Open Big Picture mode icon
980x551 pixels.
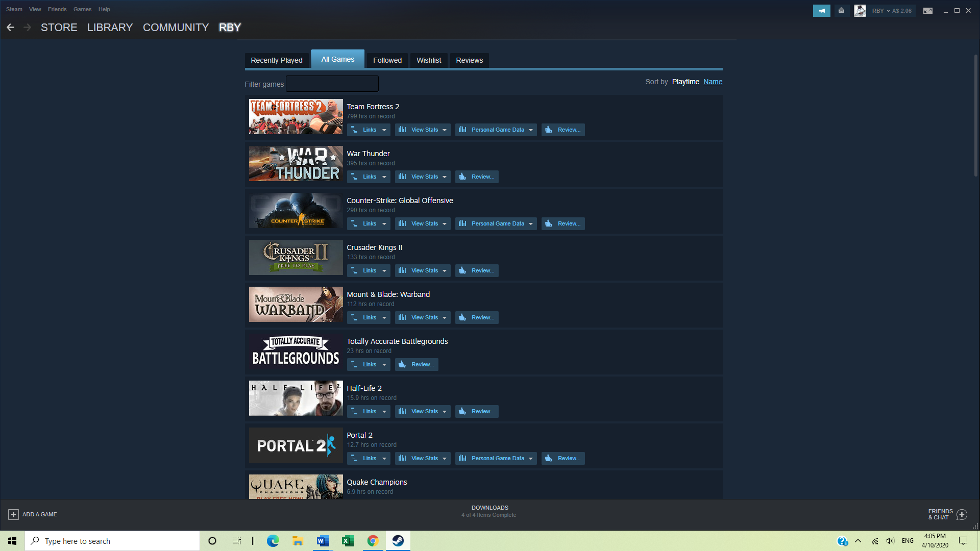(x=928, y=11)
